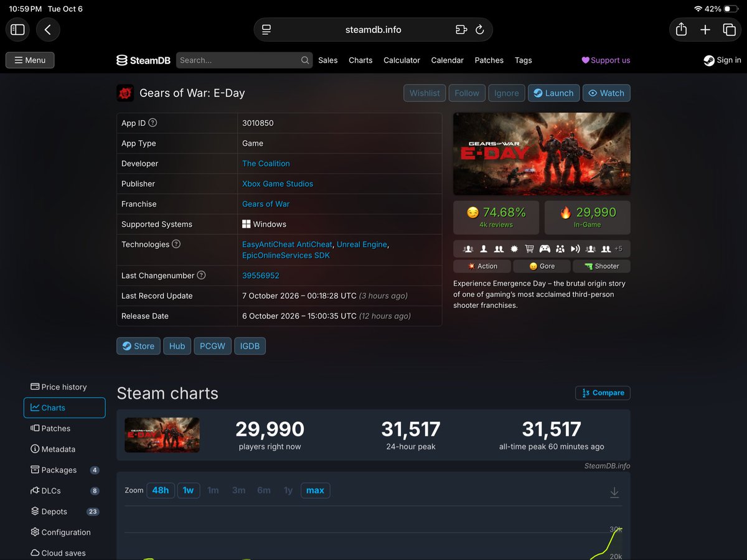Open the Sales nav item
747x560 pixels.
327,60
